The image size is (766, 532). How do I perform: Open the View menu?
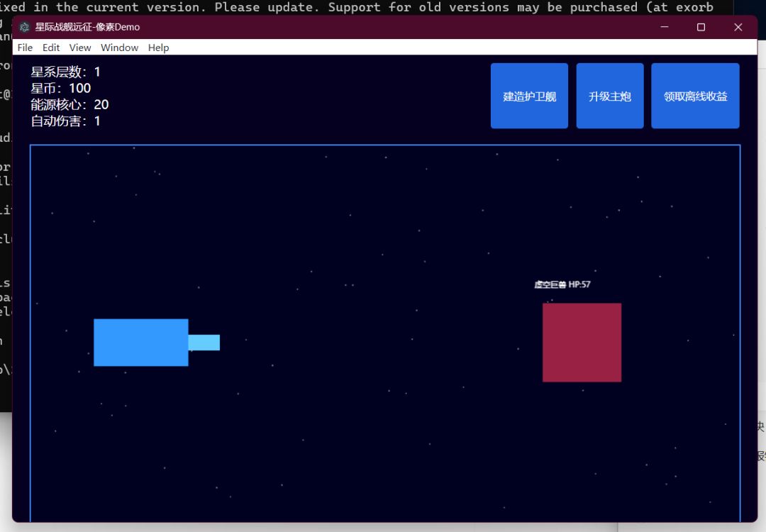(x=79, y=48)
